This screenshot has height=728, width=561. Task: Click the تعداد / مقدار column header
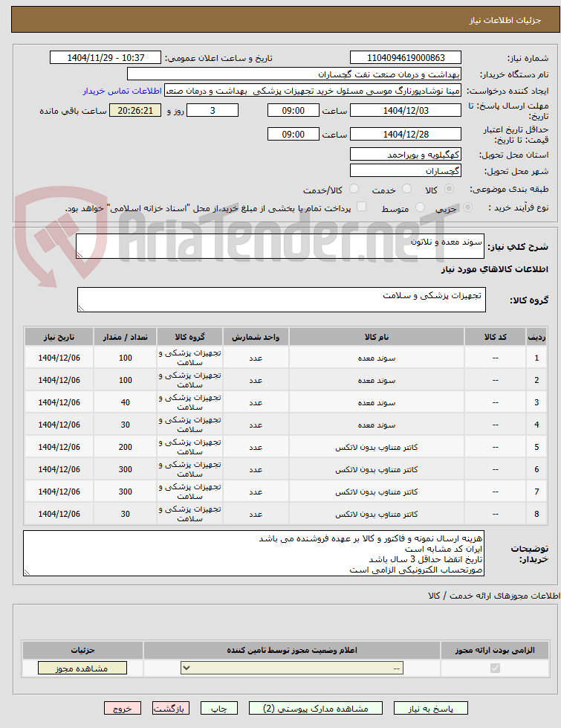(126, 337)
